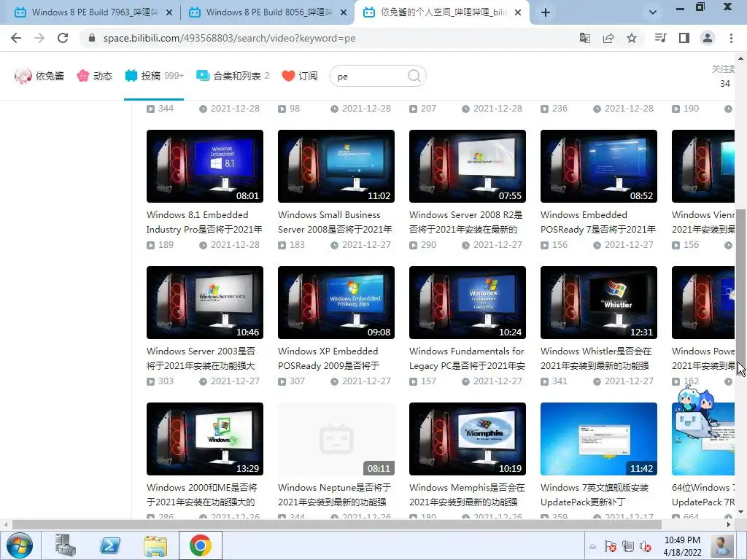The height and width of the screenshot is (560, 747).
Task: Click the search magnifier in the pe box
Action: click(414, 76)
